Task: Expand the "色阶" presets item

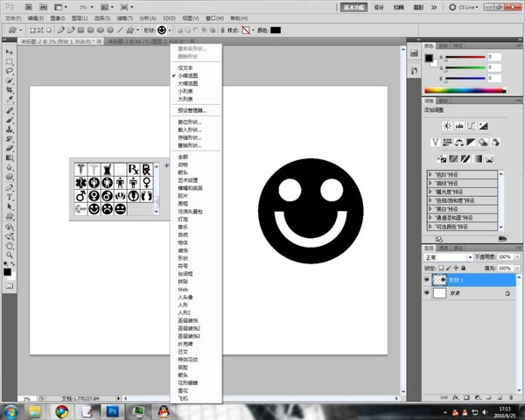Action: coord(431,174)
